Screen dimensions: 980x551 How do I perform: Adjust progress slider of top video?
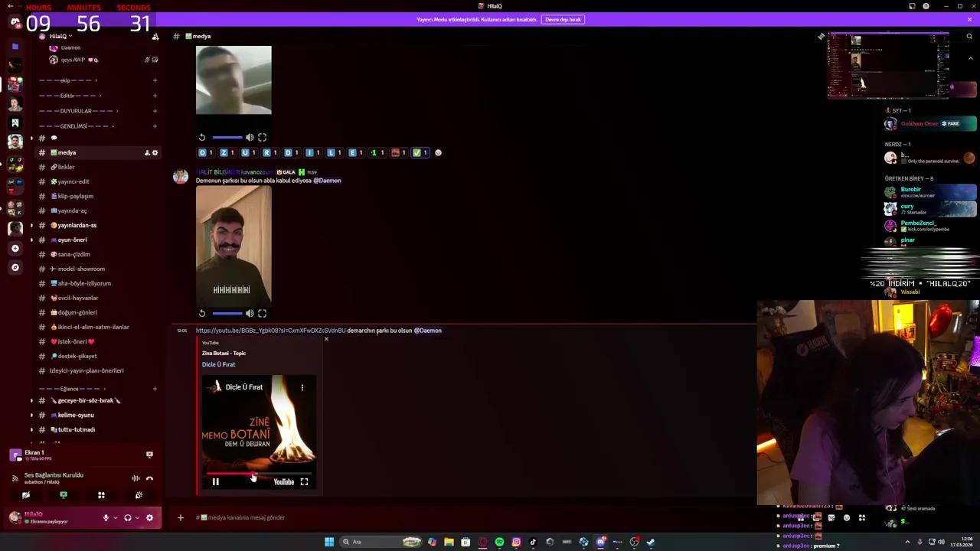(227, 138)
